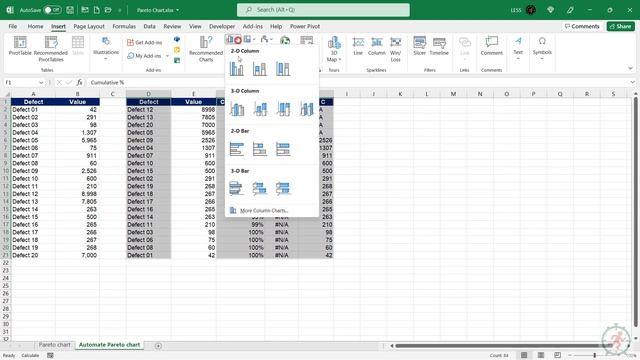Select the 3-D 100% Stacked Bar chart

pos(283,188)
